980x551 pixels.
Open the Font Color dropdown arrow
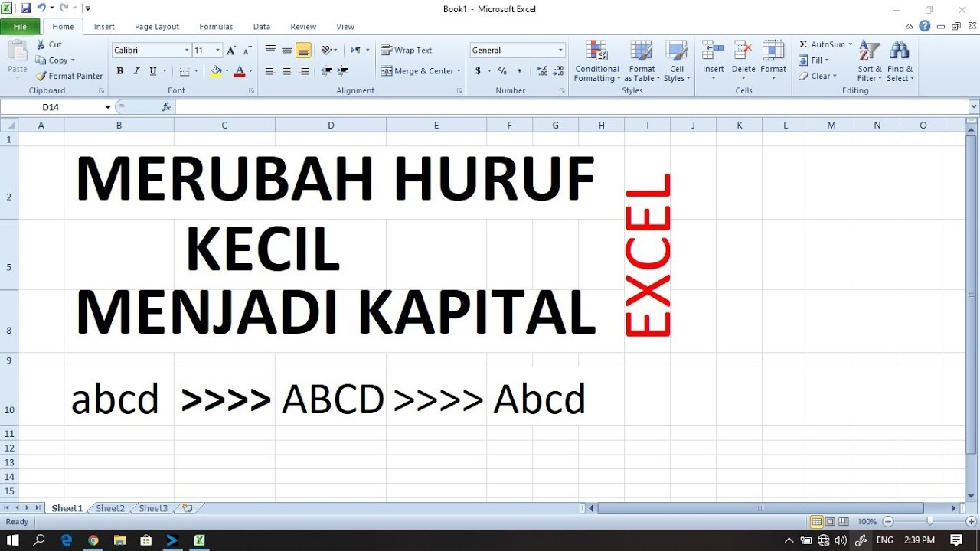coord(250,71)
